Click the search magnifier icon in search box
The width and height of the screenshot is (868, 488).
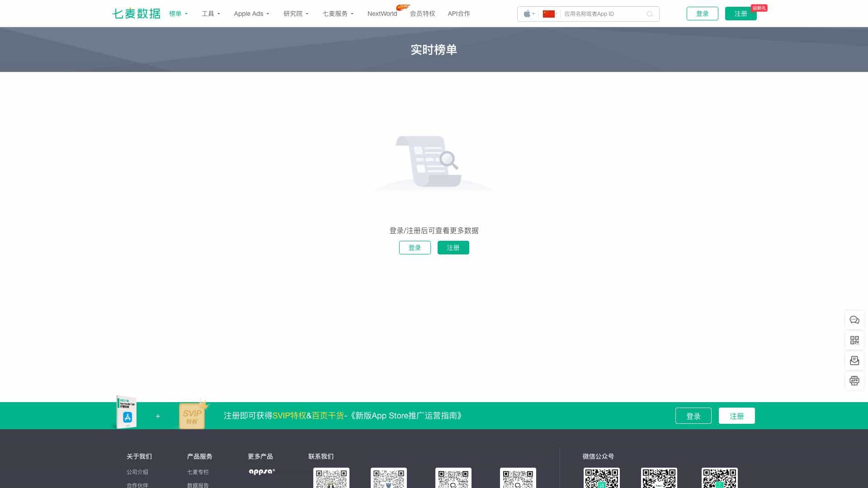tap(650, 14)
